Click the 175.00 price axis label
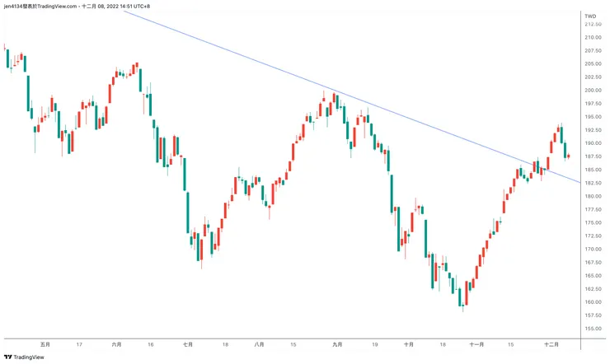 click(593, 222)
